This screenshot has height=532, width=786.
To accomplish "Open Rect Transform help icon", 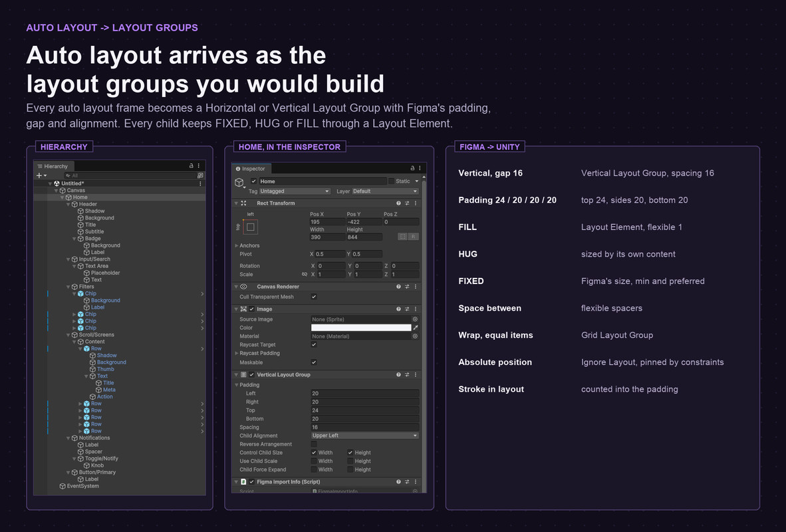I will pyautogui.click(x=398, y=203).
